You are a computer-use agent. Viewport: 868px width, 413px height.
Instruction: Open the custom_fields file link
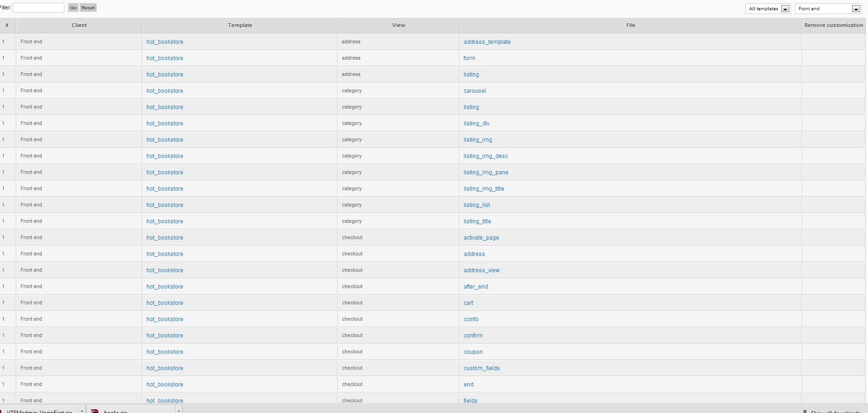[481, 368]
